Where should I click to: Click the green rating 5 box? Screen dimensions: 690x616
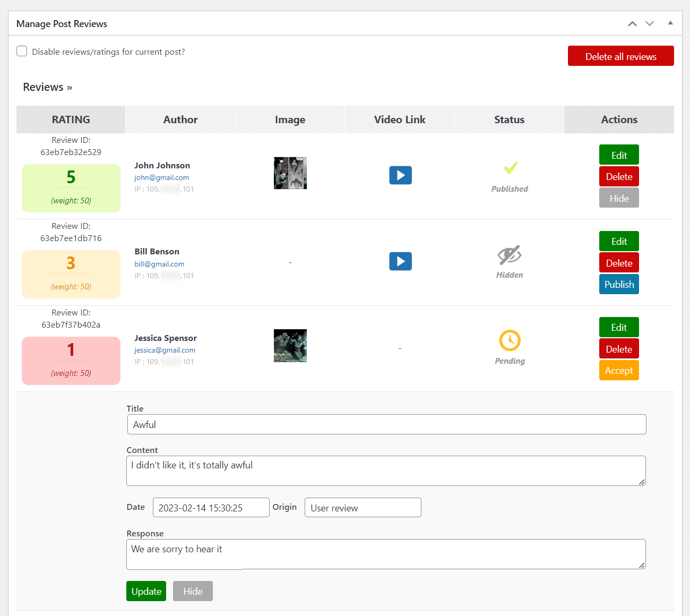[x=71, y=188]
